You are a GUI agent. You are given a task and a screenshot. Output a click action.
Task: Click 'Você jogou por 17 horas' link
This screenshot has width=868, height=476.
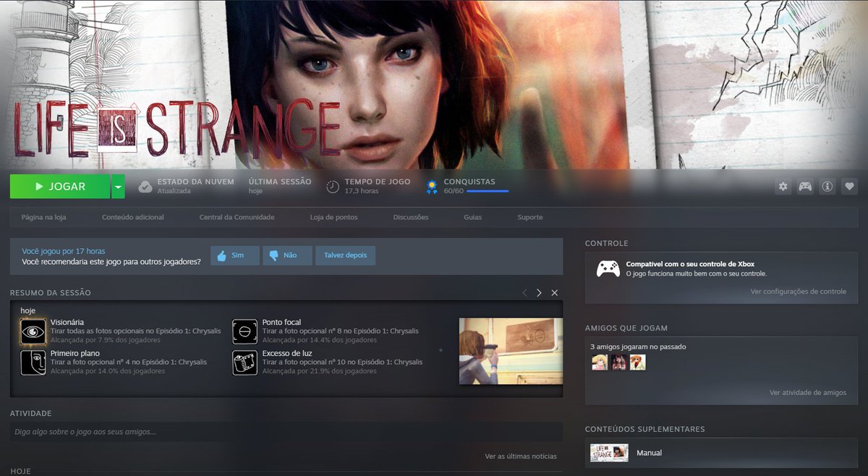click(63, 251)
